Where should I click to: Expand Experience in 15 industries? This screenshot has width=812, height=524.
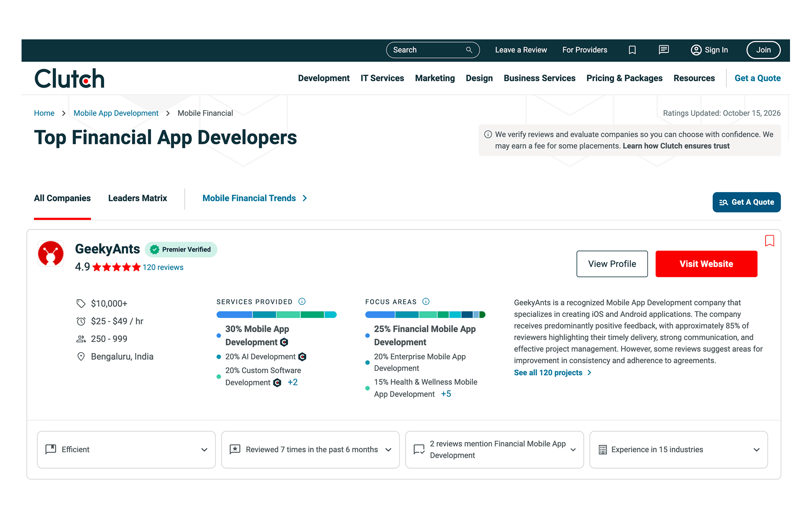679,450
